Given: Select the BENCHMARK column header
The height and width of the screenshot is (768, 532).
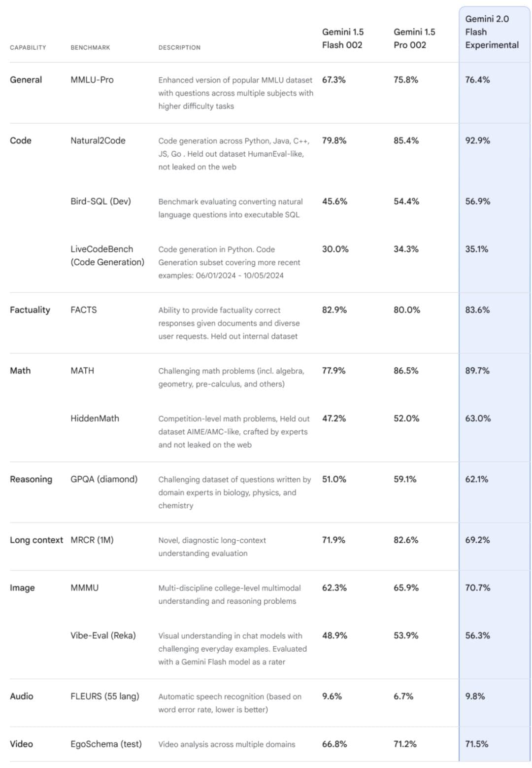Looking at the screenshot, I should click(x=90, y=48).
